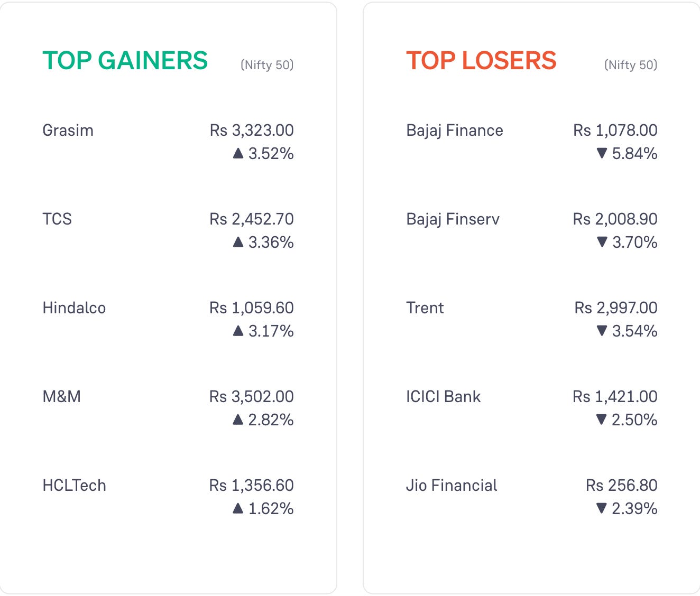Select Hindalco in the gainers list
The image size is (700, 596).
[168, 319]
